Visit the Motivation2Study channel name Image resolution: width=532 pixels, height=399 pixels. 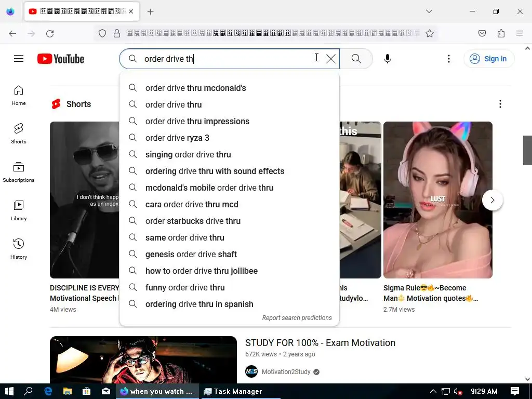[286, 372]
